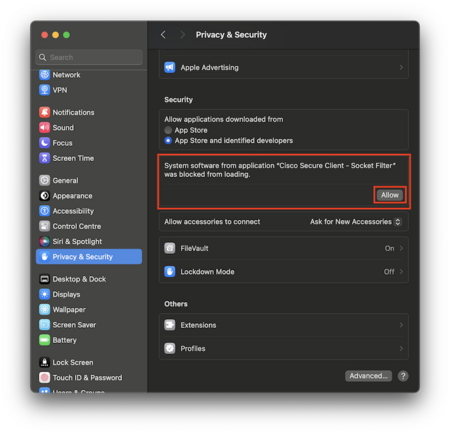This screenshot has height=433, width=450.
Task: Click the Focus moon icon
Action: click(x=44, y=143)
